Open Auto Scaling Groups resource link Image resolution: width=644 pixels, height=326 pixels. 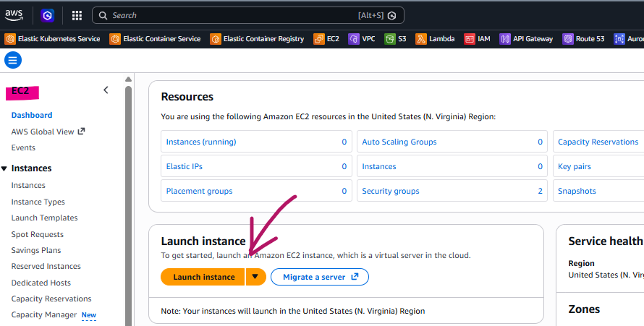coord(399,142)
